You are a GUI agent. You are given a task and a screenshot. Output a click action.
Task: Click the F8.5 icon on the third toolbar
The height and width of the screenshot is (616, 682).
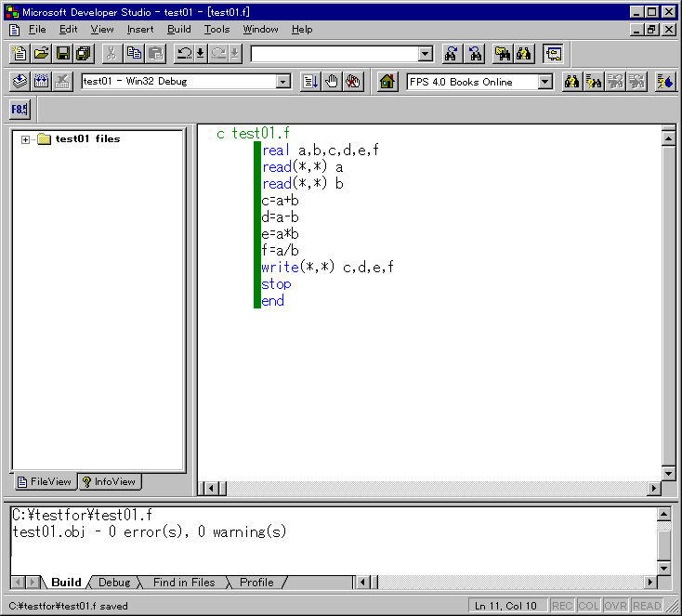(20, 110)
